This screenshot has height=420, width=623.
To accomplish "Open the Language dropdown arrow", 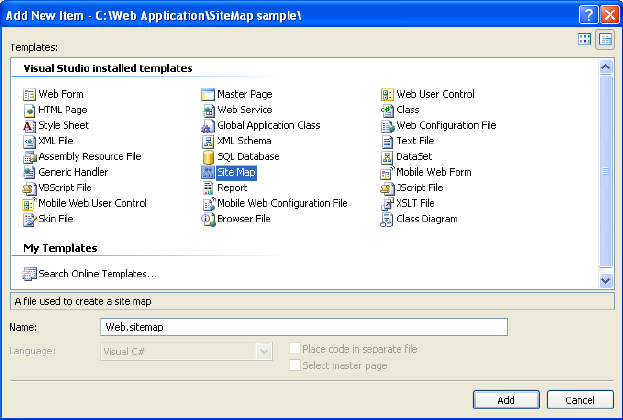I will [x=264, y=351].
